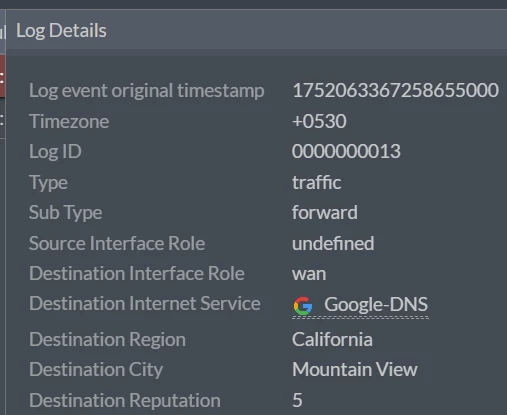Click the Sub Type field label
The width and height of the screenshot is (507, 415).
(66, 213)
